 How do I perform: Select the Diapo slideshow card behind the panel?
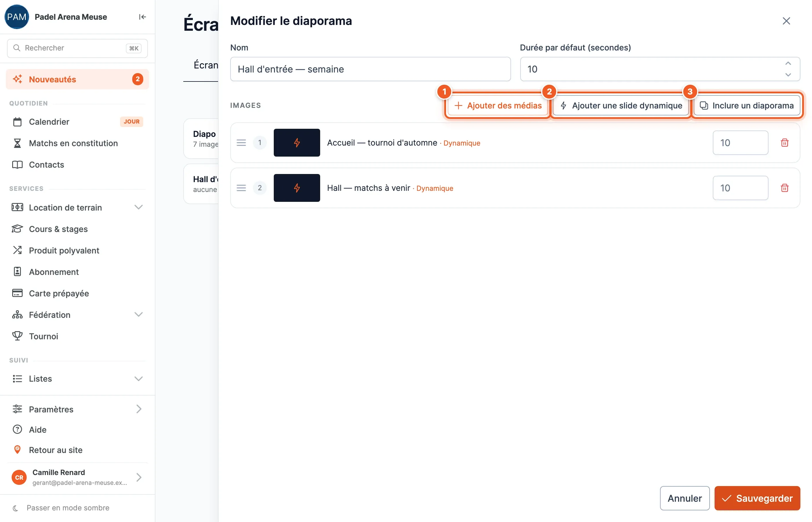click(x=201, y=139)
